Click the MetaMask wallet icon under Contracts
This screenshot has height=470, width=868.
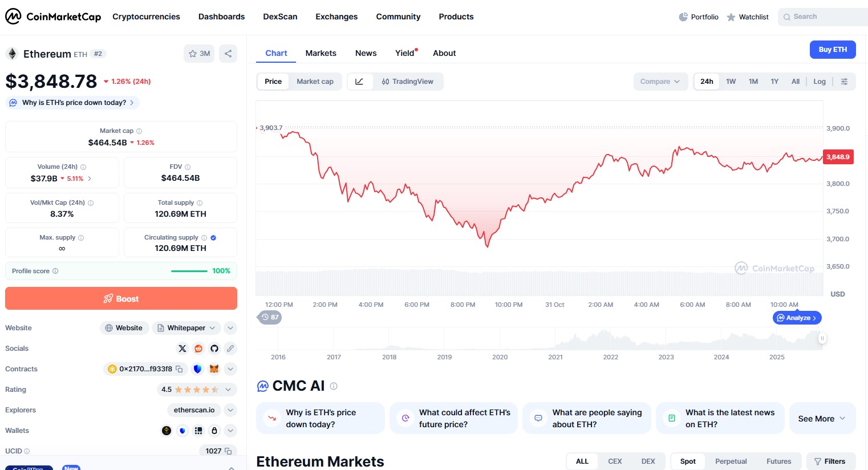point(214,369)
